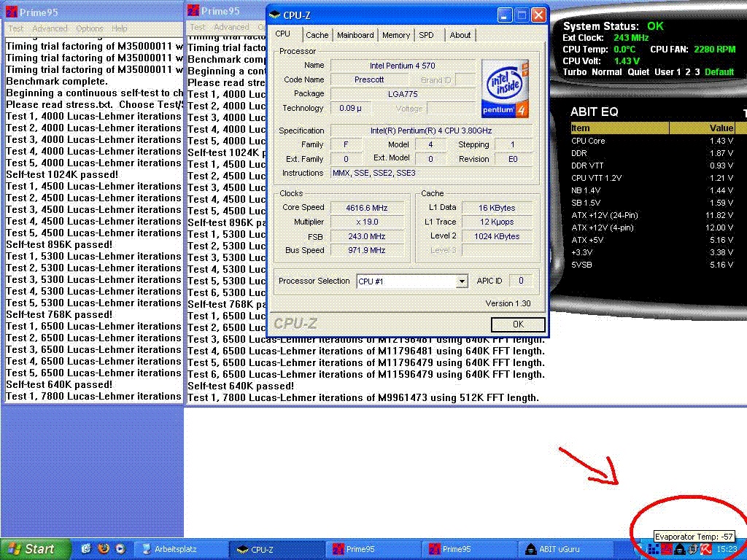This screenshot has width=747, height=560.
Task: Click Core Speed value 4616.6 MHz
Action: [x=367, y=208]
